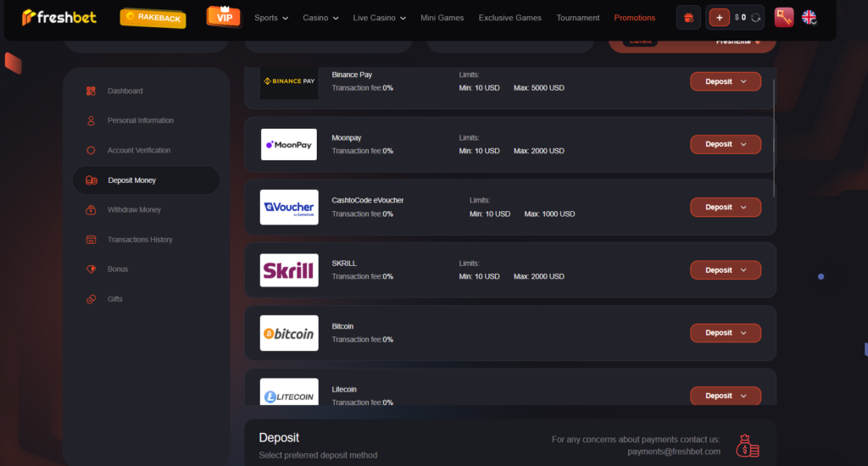The width and height of the screenshot is (868, 466).
Task: Click the payments@freshbet.com email
Action: tap(674, 452)
